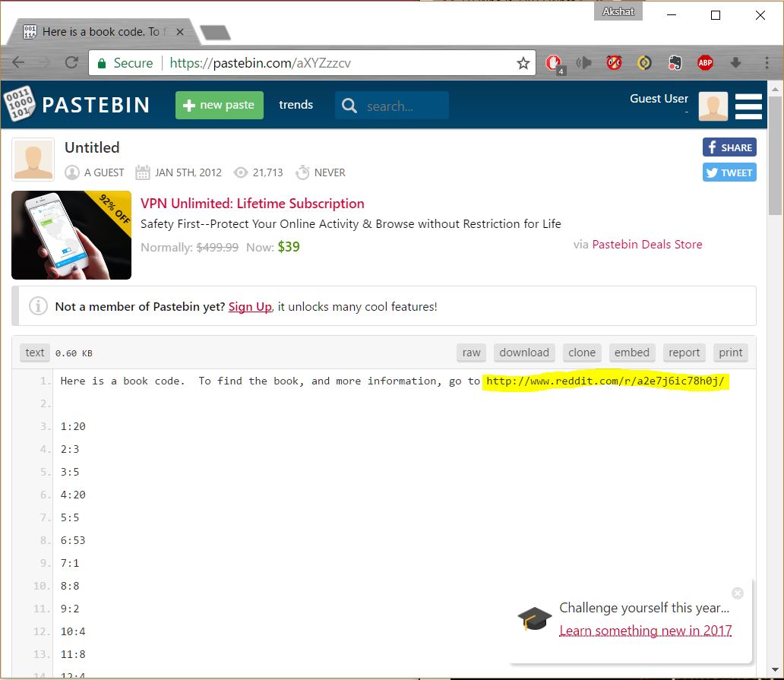This screenshot has height=680, width=784.
Task: Open the Pastebin hamburger menu
Action: coord(748,106)
